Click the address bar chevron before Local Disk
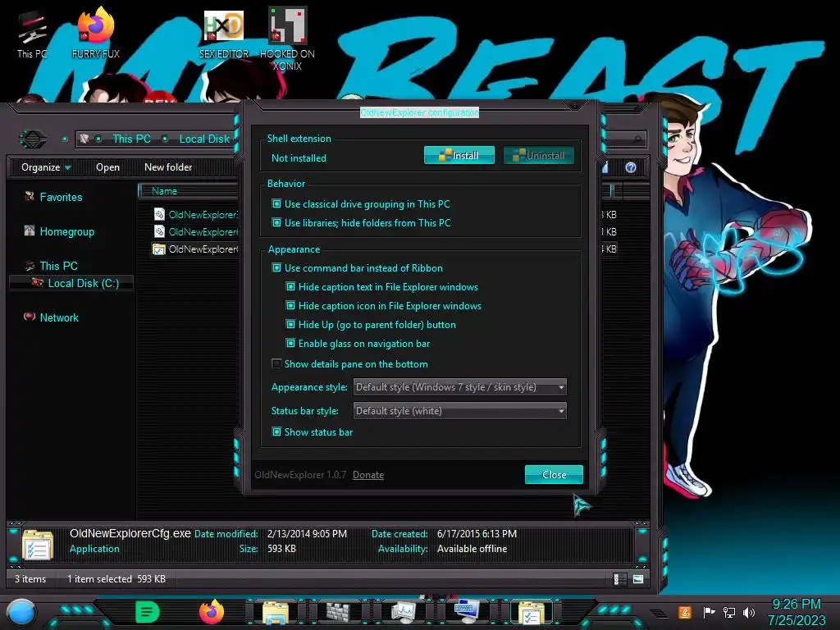Screen dimensions: 840x630 tap(165, 139)
